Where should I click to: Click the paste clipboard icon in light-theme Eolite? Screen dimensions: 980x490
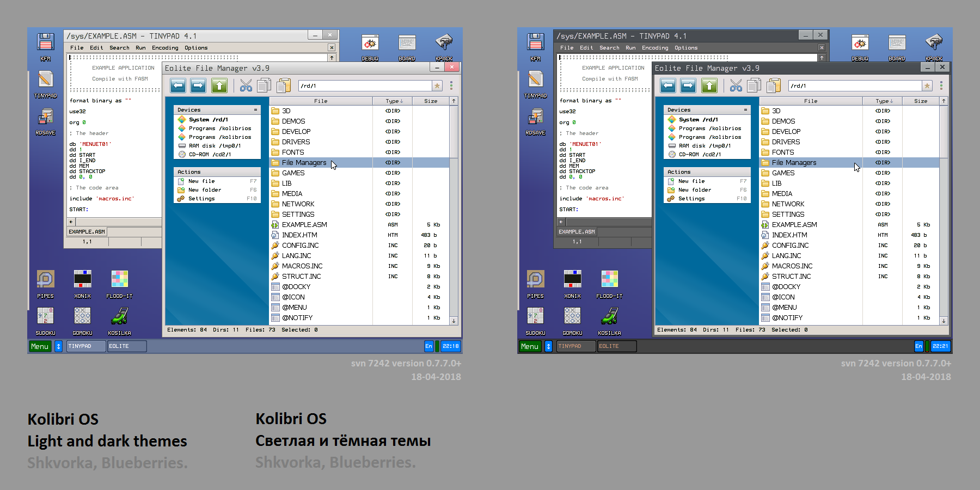[284, 85]
